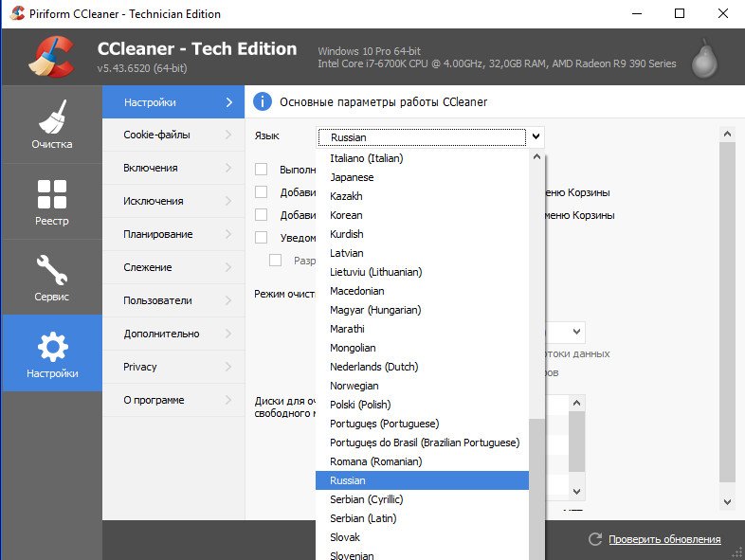The image size is (745, 560).
Task: Select Korean from the language list
Action: pyautogui.click(x=422, y=215)
